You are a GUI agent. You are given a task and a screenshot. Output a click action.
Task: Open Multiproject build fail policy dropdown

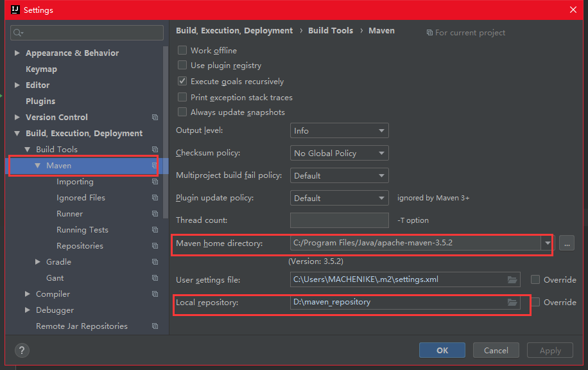(x=340, y=175)
